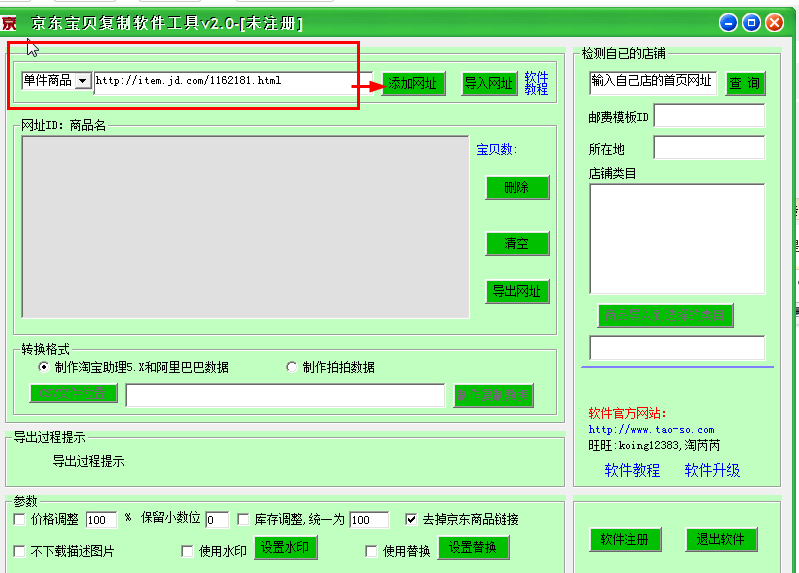The image size is (799, 573).
Task: Click the 退出软件 button
Action: (x=721, y=539)
